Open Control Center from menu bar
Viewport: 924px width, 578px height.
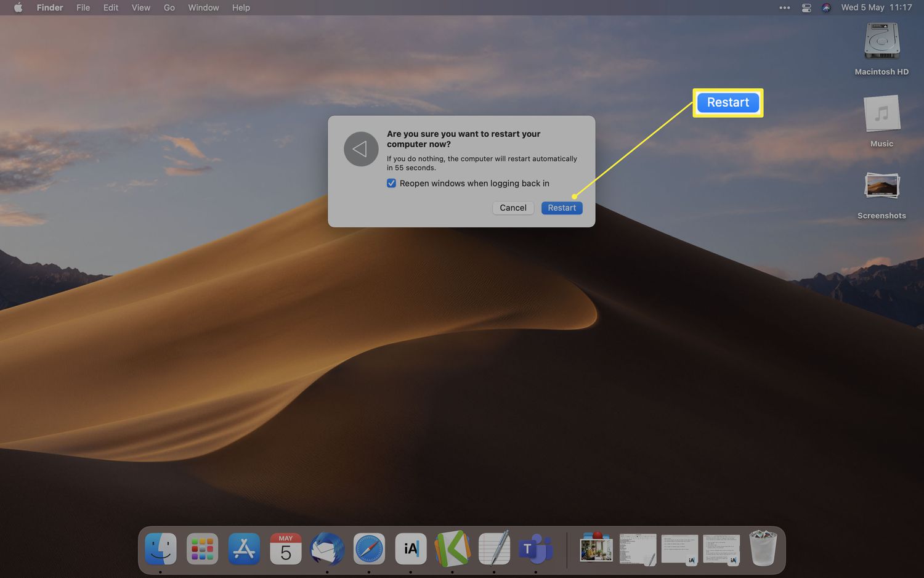[806, 8]
